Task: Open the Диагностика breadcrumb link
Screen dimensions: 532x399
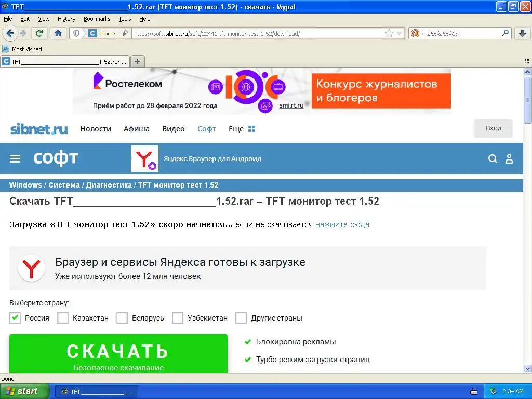Action: point(109,185)
